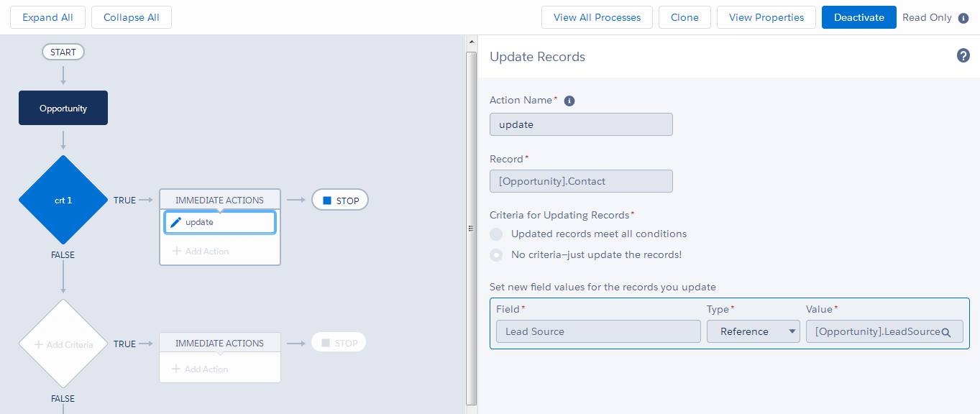This screenshot has width=980, height=414.
Task: Click the help question mark icon
Action: click(963, 56)
